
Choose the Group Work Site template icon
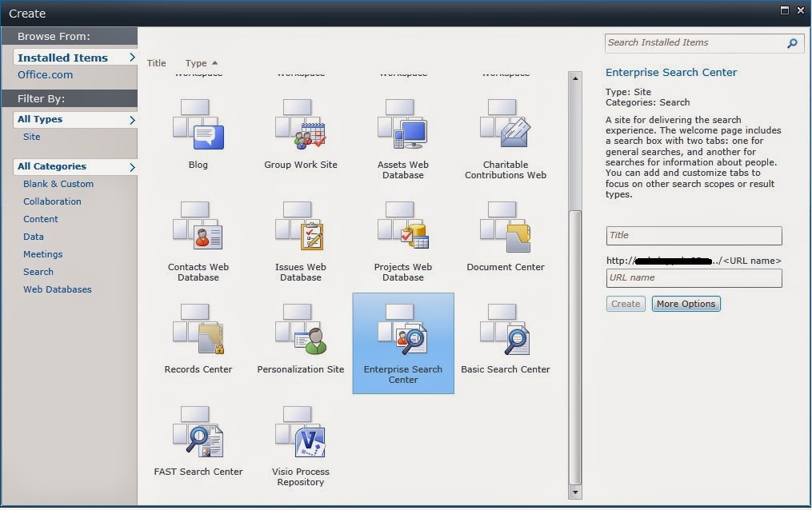300,124
